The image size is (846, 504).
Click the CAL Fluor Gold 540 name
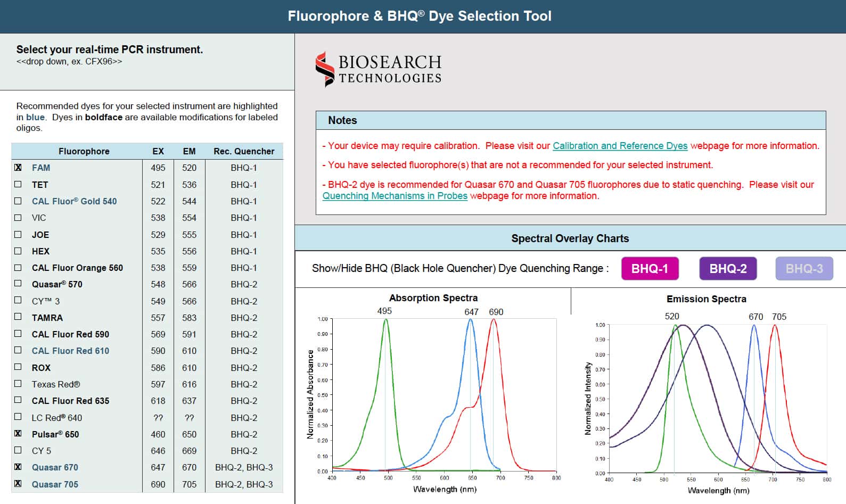tap(74, 201)
